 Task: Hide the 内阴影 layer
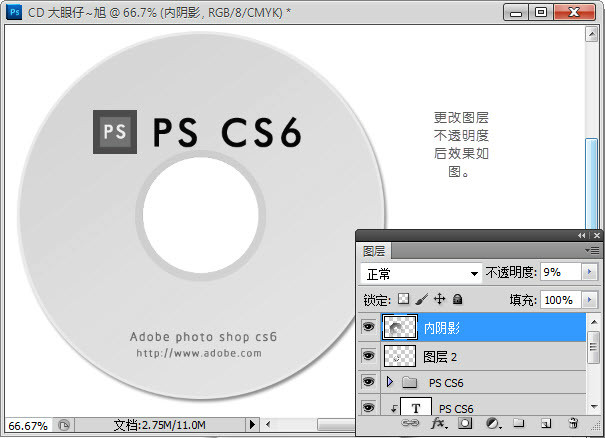368,327
